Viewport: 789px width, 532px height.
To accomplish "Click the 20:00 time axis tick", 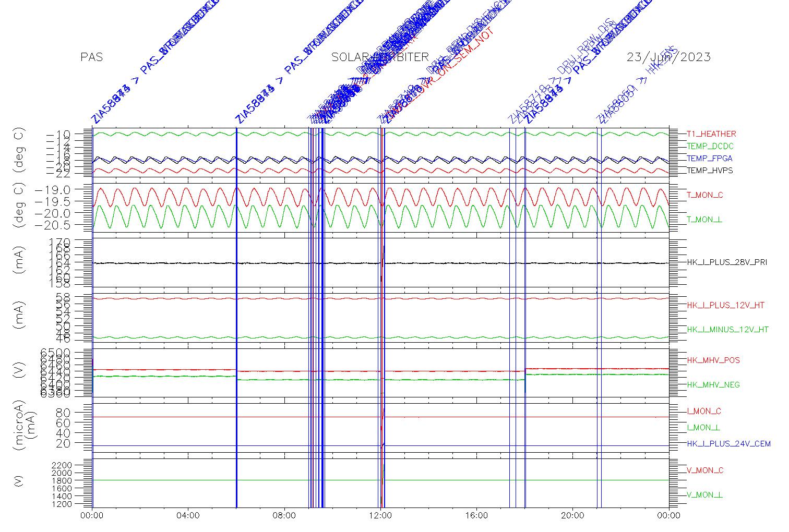I will pyautogui.click(x=572, y=516).
